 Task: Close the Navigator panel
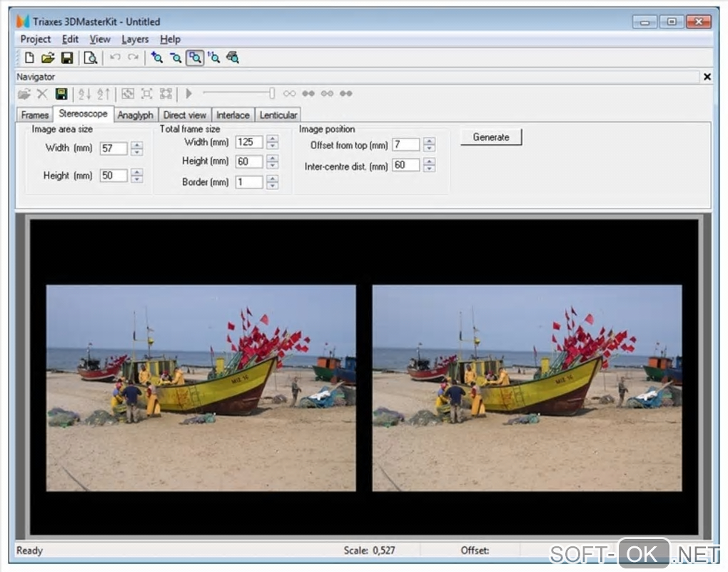tap(707, 76)
